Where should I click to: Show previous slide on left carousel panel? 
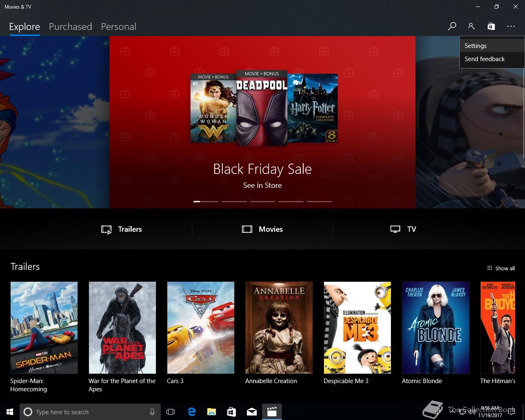[55, 122]
